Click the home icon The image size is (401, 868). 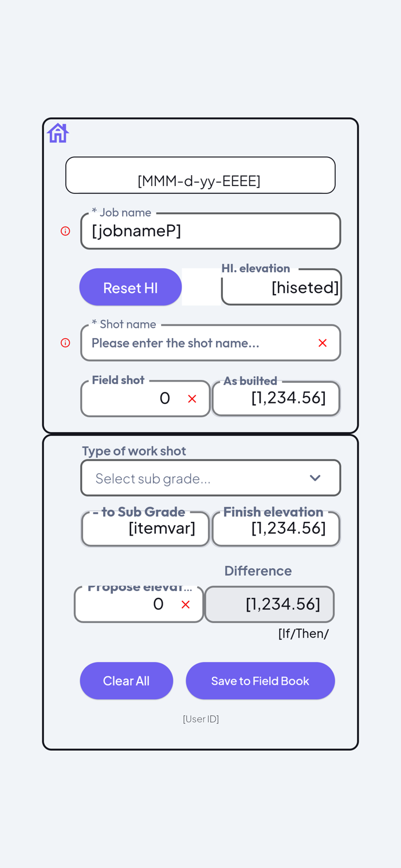58,133
